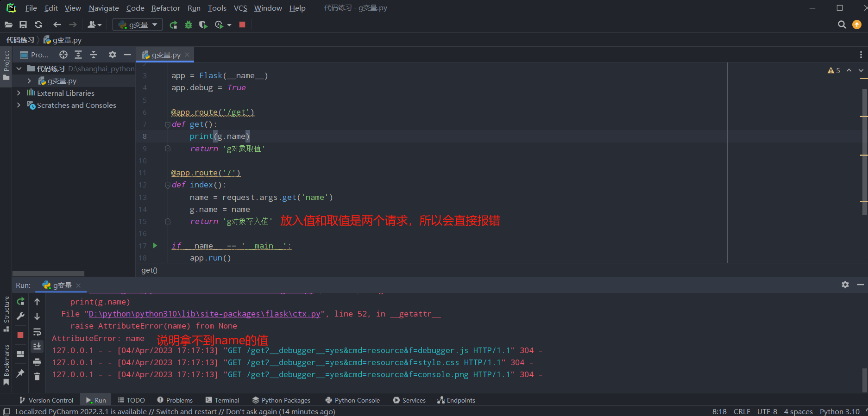Navigate back using the left arrow icon
The height and width of the screenshot is (416, 868).
[57, 25]
